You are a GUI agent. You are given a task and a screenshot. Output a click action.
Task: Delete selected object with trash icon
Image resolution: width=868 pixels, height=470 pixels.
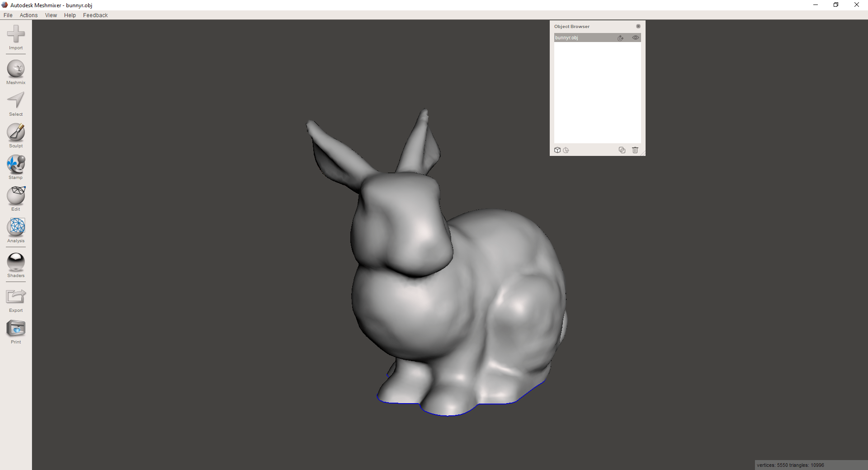635,150
